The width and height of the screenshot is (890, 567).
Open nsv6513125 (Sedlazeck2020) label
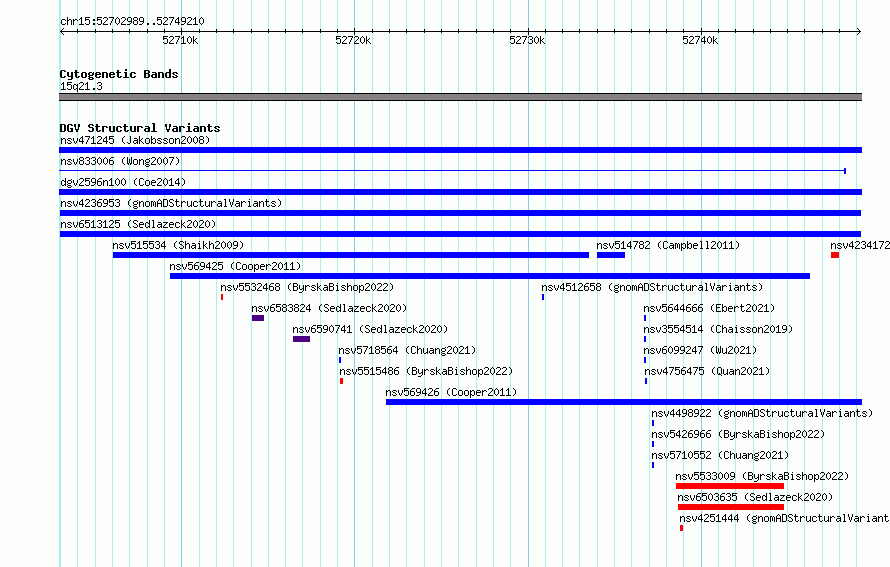[138, 224]
